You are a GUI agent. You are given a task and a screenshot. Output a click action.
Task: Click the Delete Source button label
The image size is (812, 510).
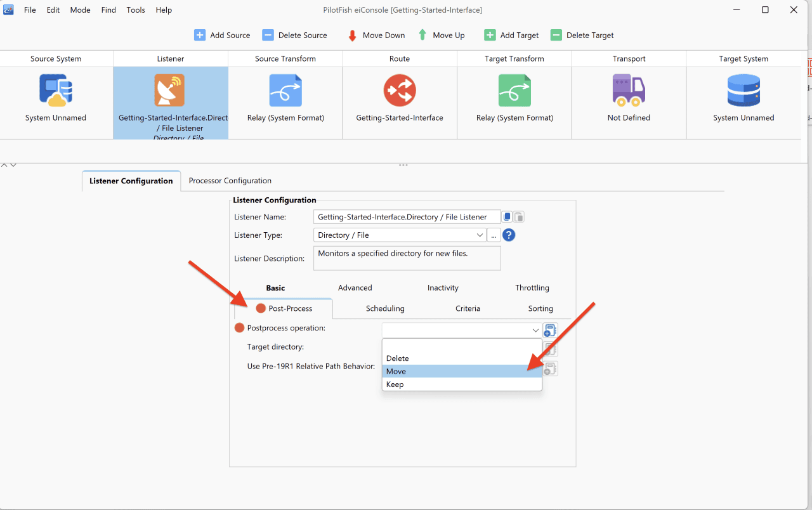click(x=303, y=36)
